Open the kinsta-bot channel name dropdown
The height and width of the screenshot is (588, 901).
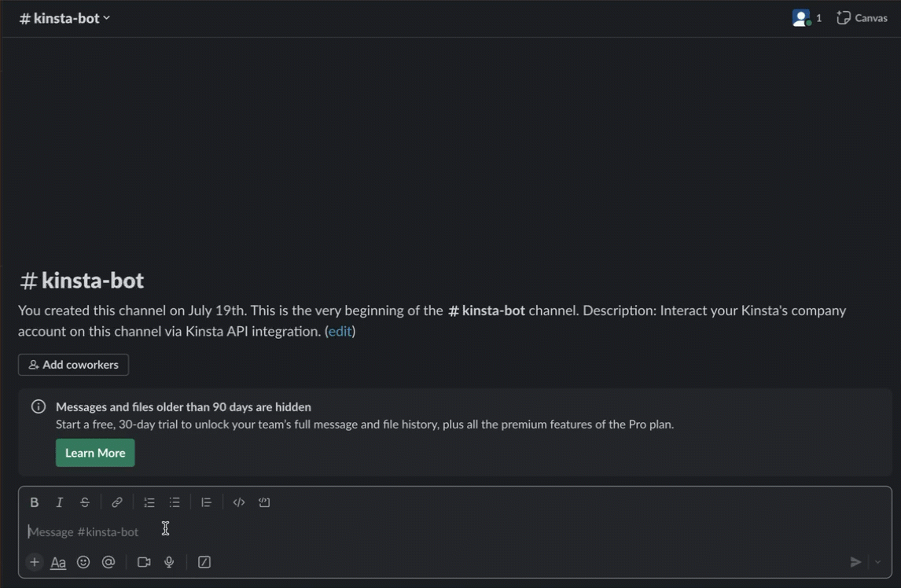tap(65, 18)
